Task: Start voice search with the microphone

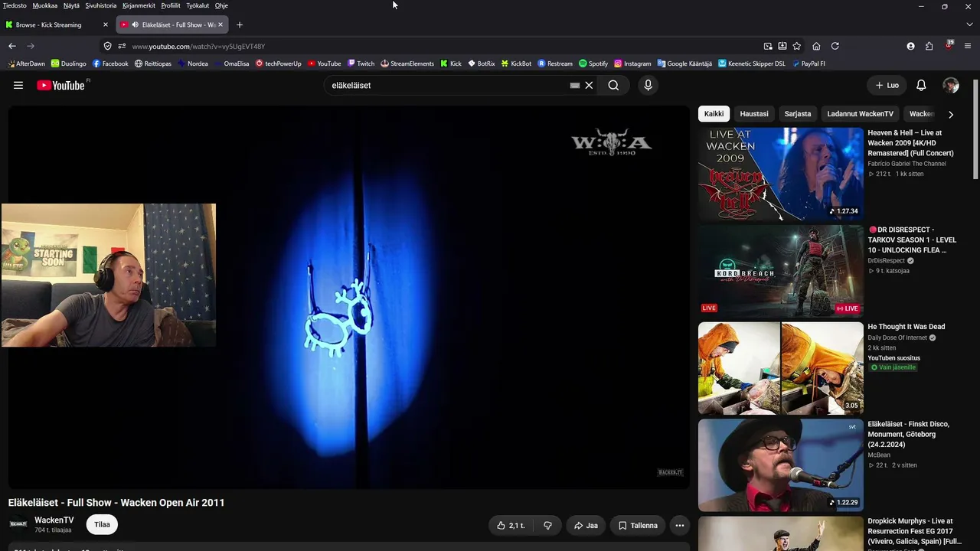Action: click(648, 85)
